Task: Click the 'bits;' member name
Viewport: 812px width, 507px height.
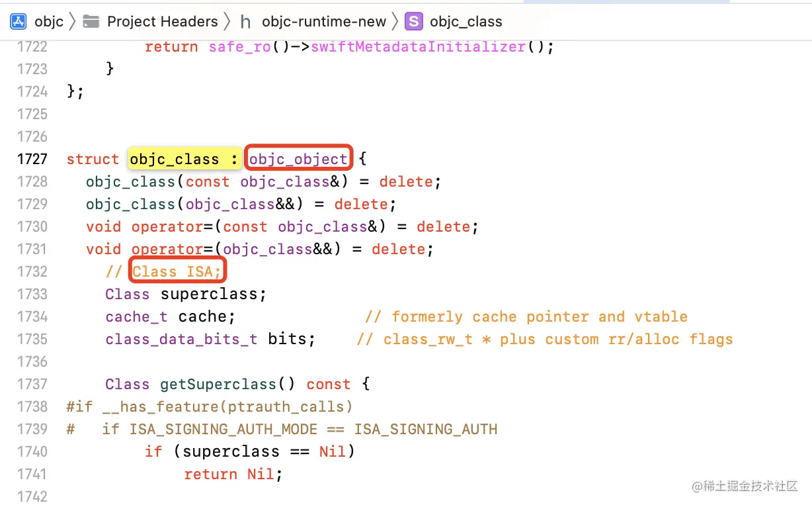Action: pyautogui.click(x=292, y=339)
